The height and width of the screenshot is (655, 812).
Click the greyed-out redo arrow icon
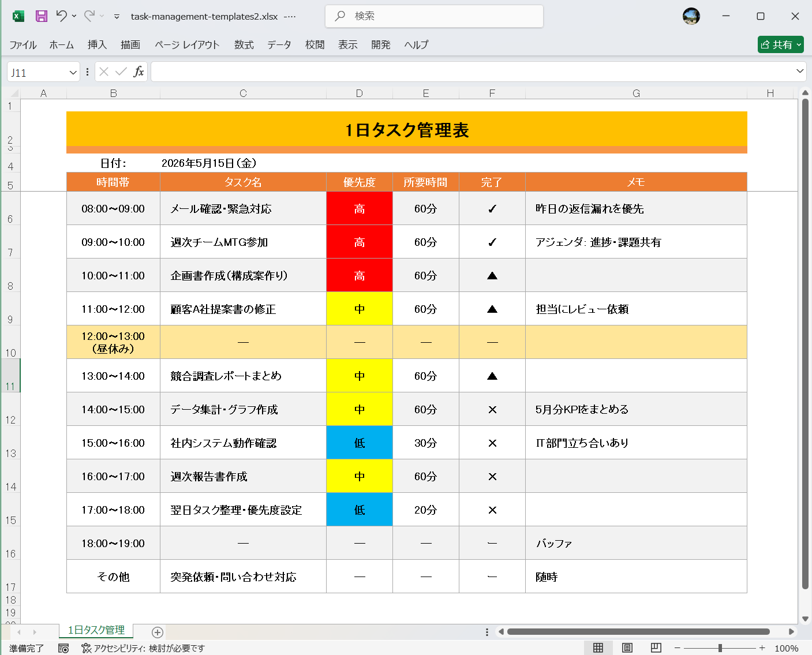click(x=89, y=16)
